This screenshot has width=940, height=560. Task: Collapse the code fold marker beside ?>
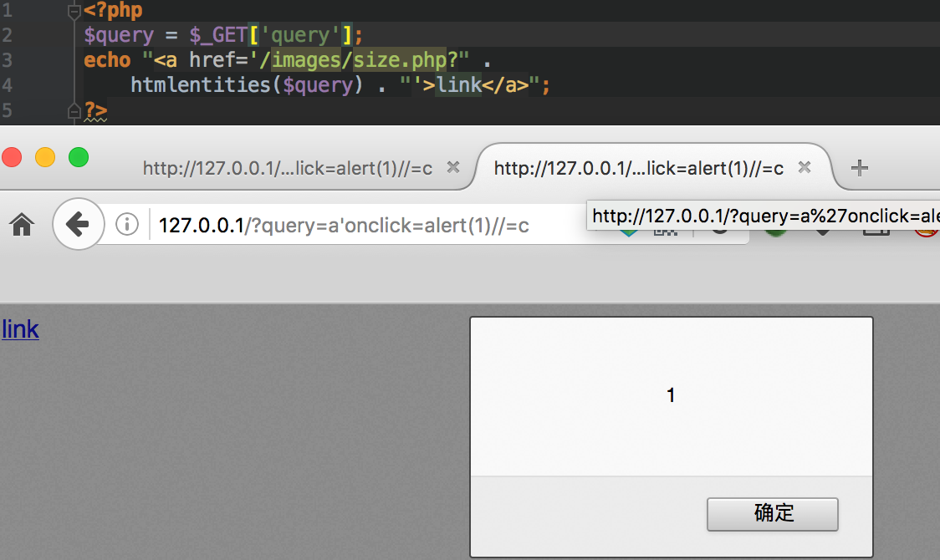74,111
